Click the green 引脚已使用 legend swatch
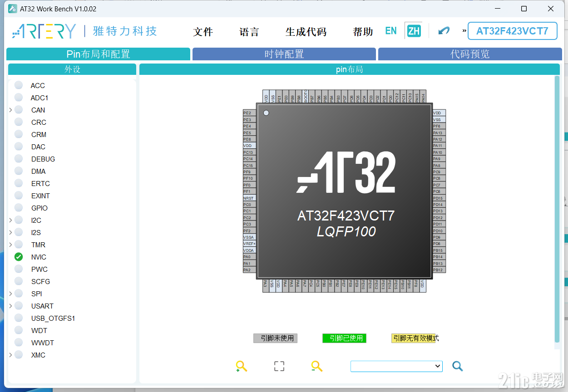The height and width of the screenshot is (392, 568). pos(344,338)
